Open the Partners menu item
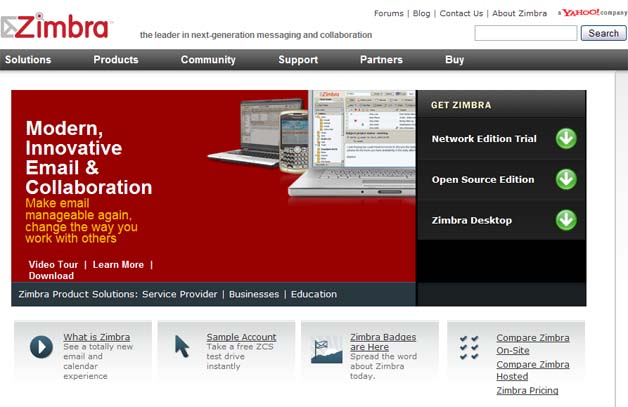The image size is (628, 407). pos(382,60)
